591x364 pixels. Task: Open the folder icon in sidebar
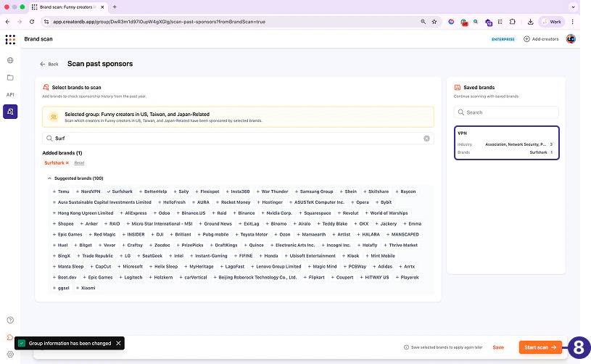coord(10,78)
